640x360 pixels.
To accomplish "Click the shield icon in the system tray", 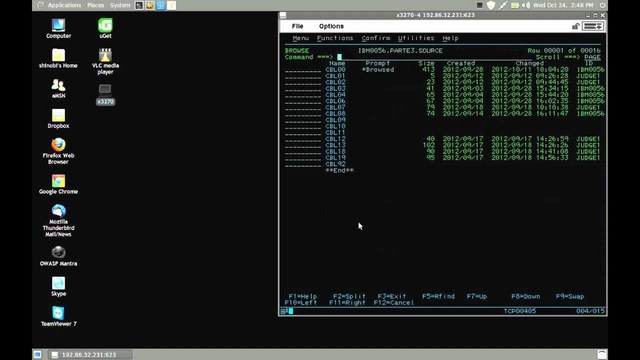I will click(491, 5).
